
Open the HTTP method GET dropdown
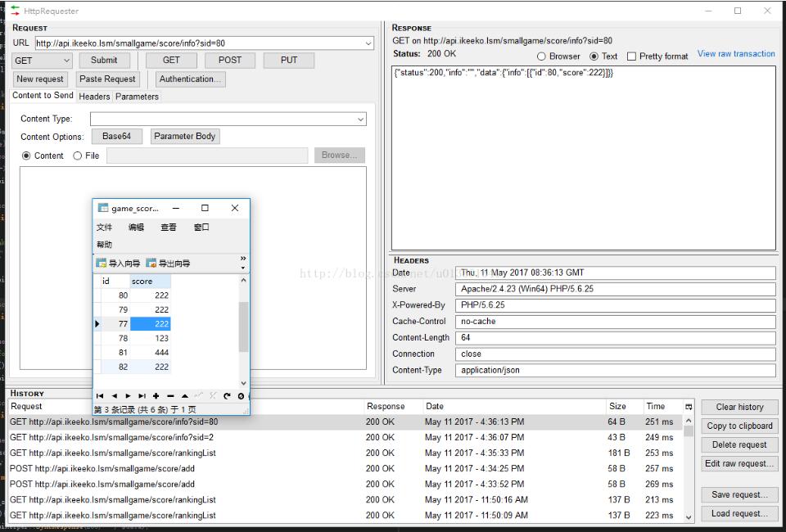tap(43, 61)
